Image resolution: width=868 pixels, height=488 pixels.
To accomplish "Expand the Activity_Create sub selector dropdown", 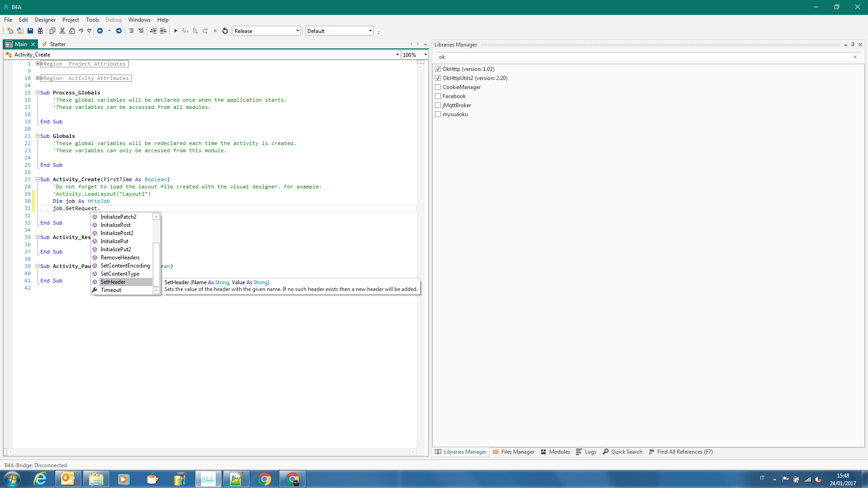I will 397,55.
